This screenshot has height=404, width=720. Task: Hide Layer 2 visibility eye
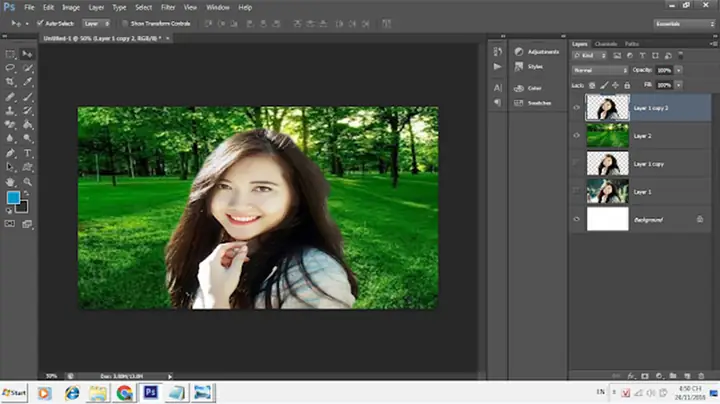click(577, 135)
